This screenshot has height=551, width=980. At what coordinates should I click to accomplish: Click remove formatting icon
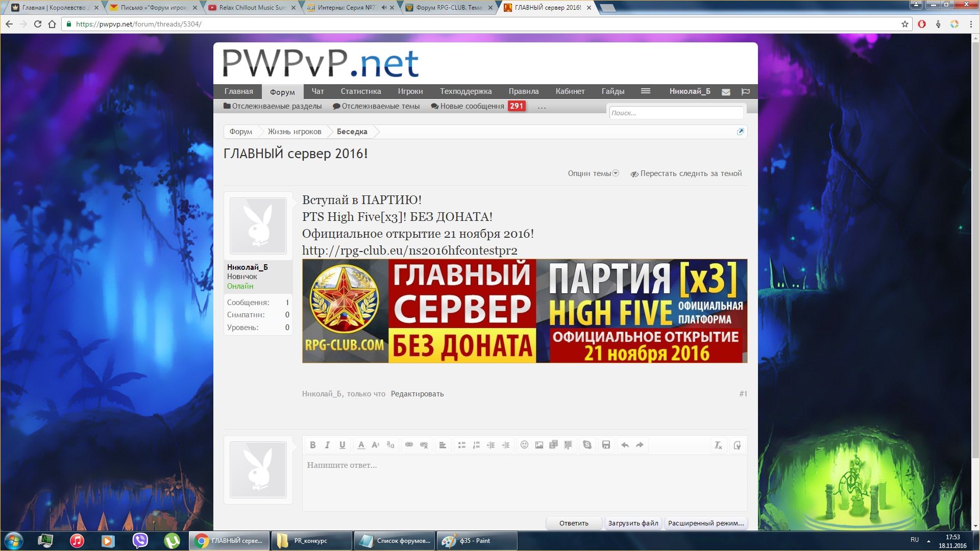[718, 445]
